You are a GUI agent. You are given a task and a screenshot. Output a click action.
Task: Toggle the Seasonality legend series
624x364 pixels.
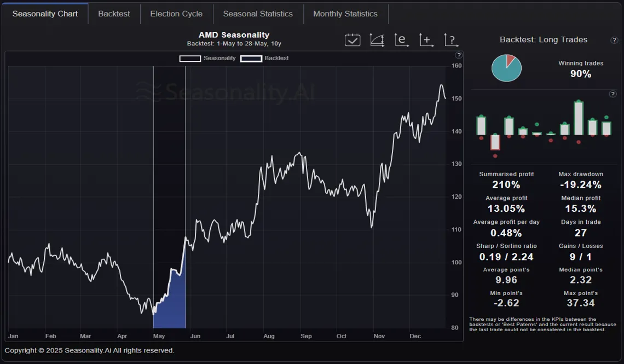207,59
